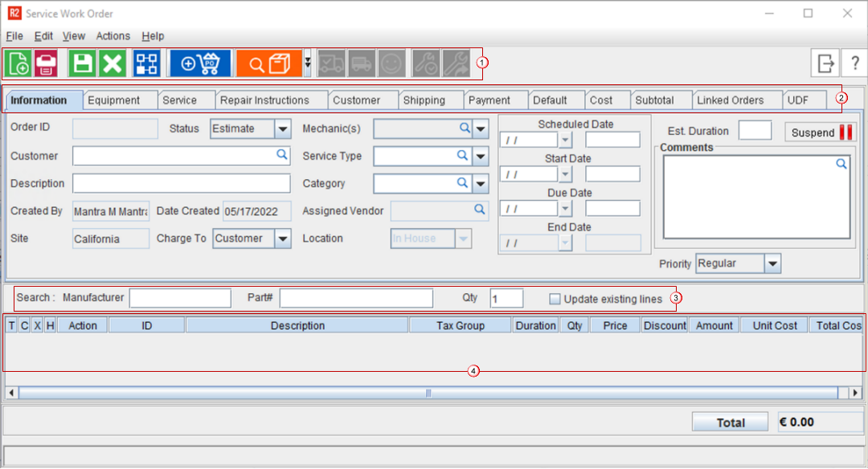
Task: Click the red print icon
Action: point(46,63)
